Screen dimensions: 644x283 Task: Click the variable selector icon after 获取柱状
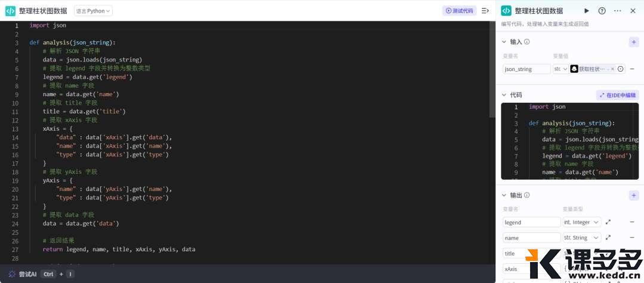coord(621,69)
